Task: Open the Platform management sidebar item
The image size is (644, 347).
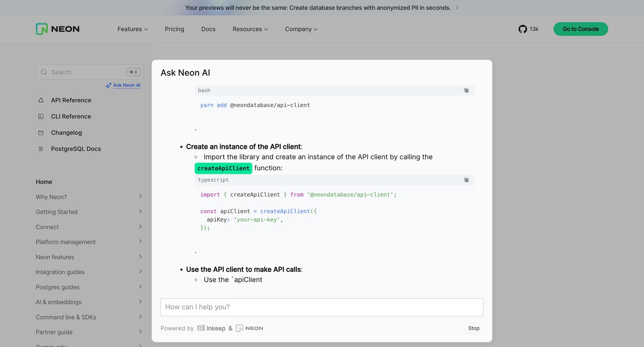Action: coord(66,242)
